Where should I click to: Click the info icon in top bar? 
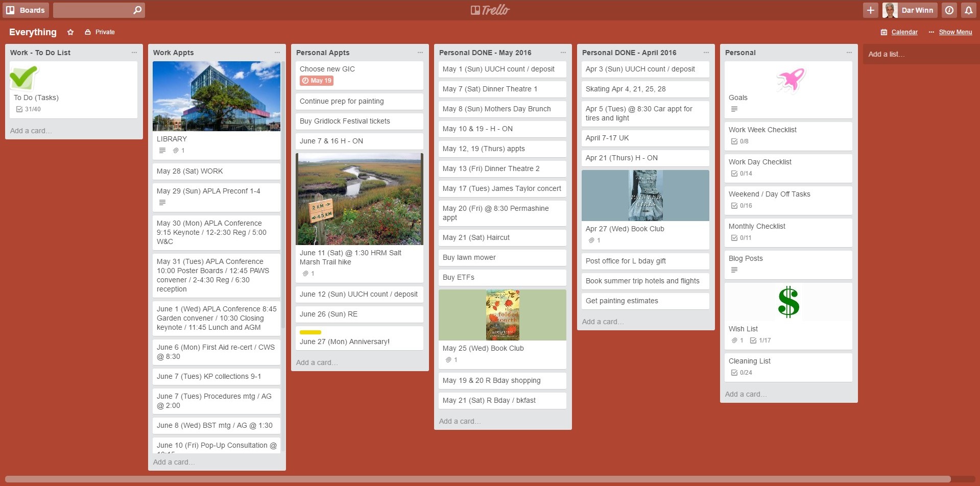pos(949,10)
